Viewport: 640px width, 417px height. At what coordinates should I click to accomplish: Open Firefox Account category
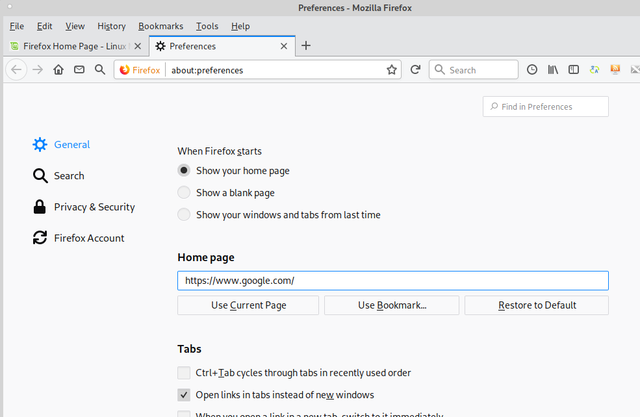[78, 238]
